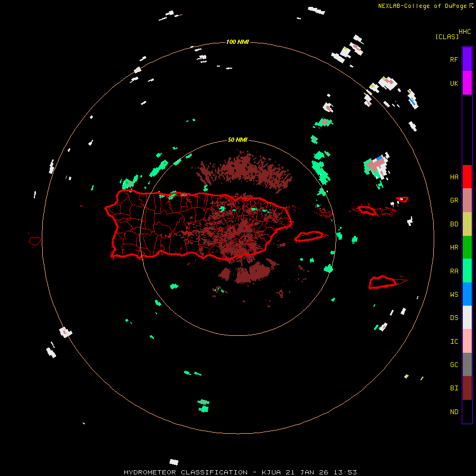This screenshot has height=476, width=476.
Task: Click the dark green HR swatch
Action: tap(467, 247)
